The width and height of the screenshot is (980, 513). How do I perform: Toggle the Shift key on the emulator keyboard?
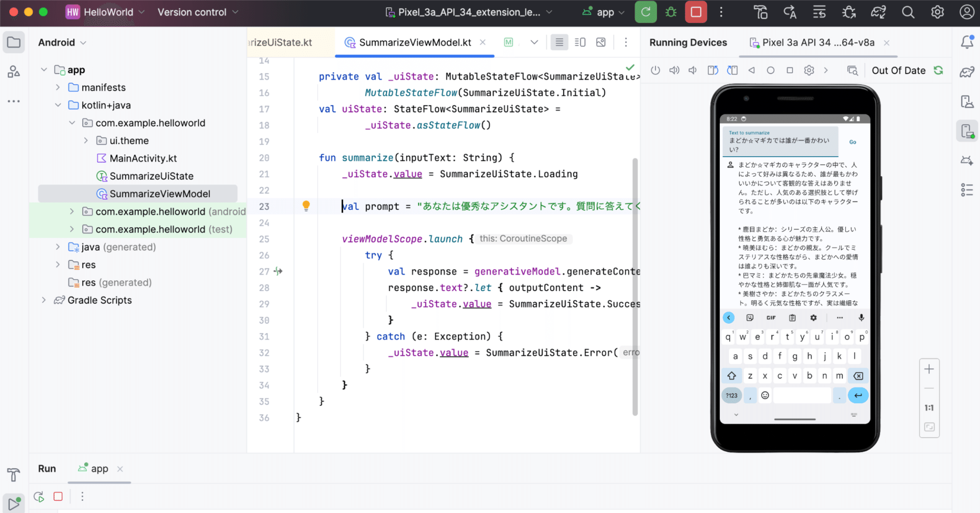tap(731, 376)
